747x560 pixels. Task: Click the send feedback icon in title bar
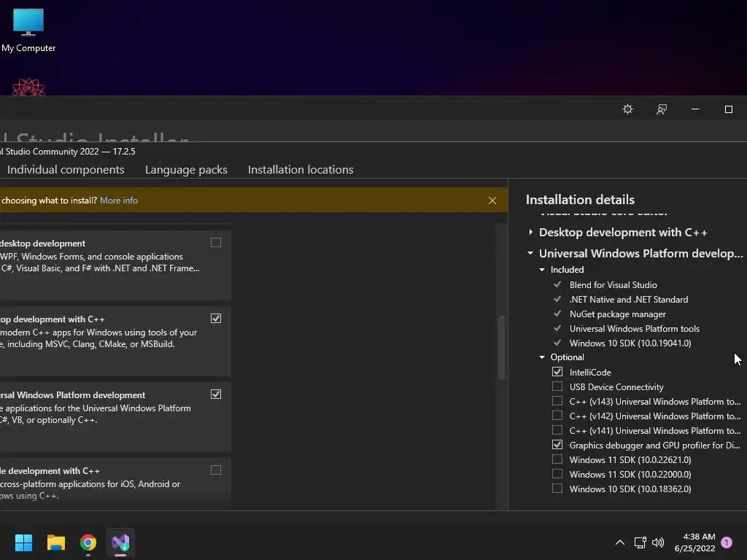click(661, 109)
